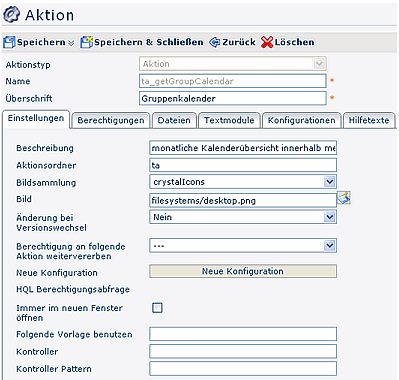Click the Speichern & Schließen disk icon

coord(86,42)
